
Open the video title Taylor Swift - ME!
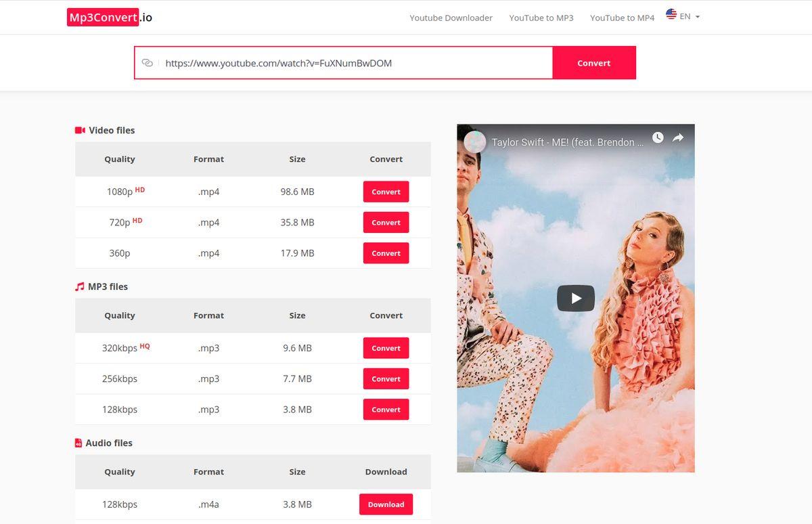568,142
